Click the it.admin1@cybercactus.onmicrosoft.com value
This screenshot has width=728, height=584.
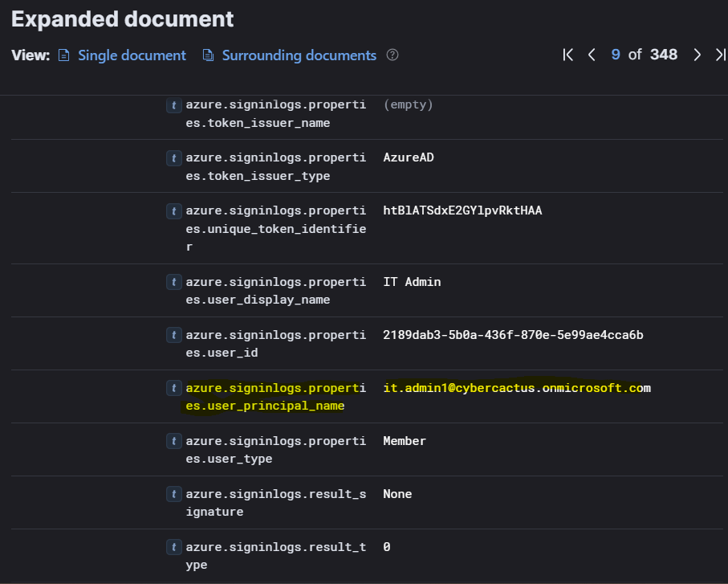(516, 388)
